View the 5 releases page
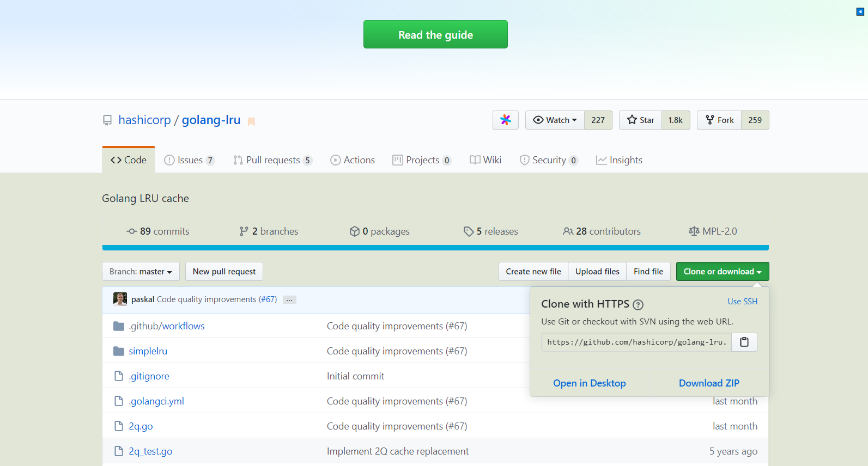The image size is (868, 466). click(491, 231)
